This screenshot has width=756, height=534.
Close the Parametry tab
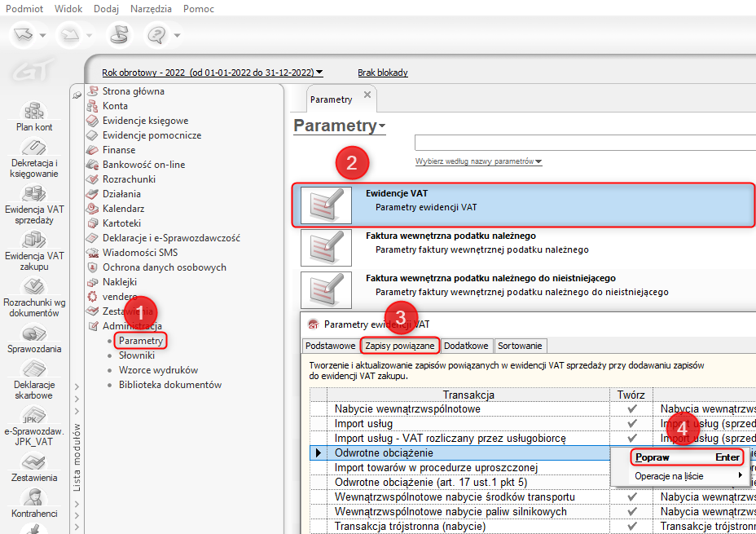click(x=367, y=95)
